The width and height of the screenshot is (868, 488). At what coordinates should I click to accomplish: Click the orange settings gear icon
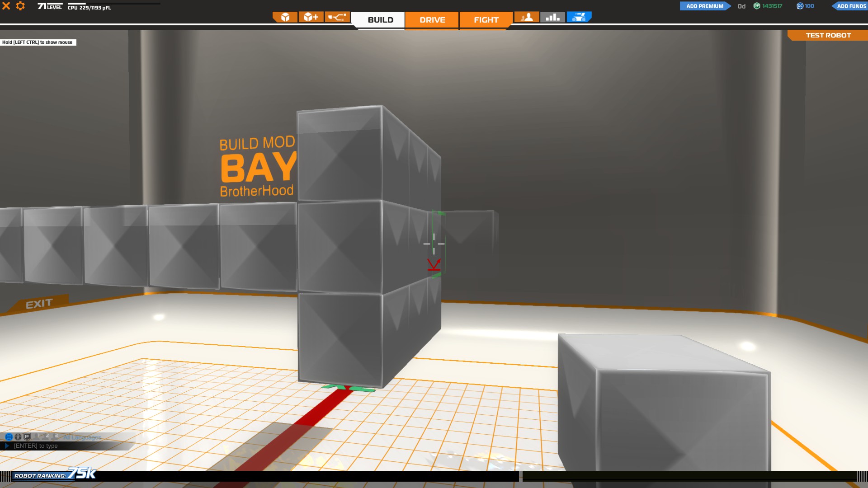[20, 6]
